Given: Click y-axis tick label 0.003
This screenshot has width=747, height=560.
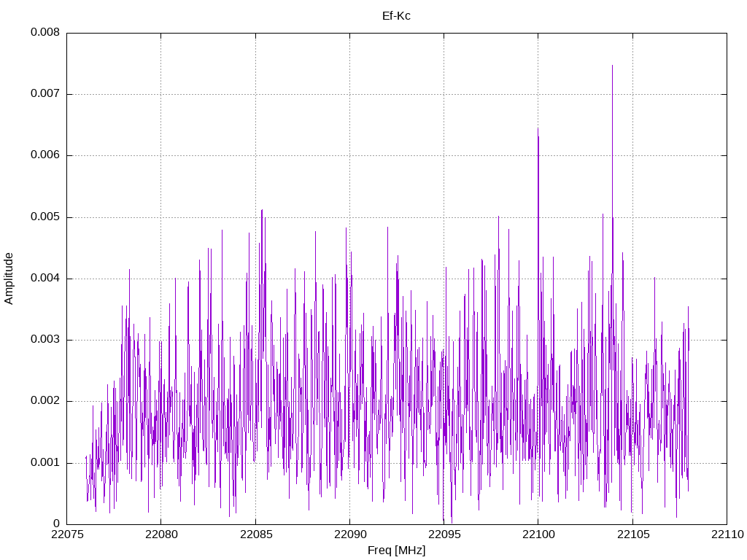Looking at the screenshot, I should (45, 339).
